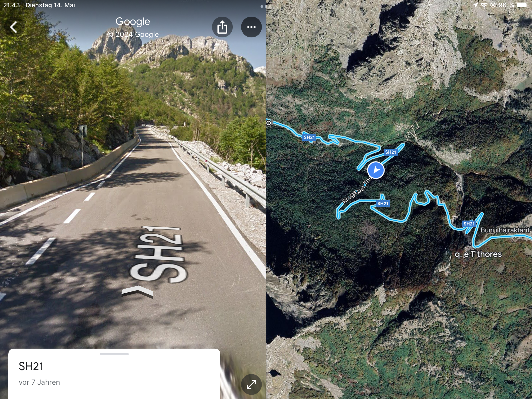Expand the SH21 info card handle
Viewport: 532px width, 399px height.
pyautogui.click(x=114, y=354)
